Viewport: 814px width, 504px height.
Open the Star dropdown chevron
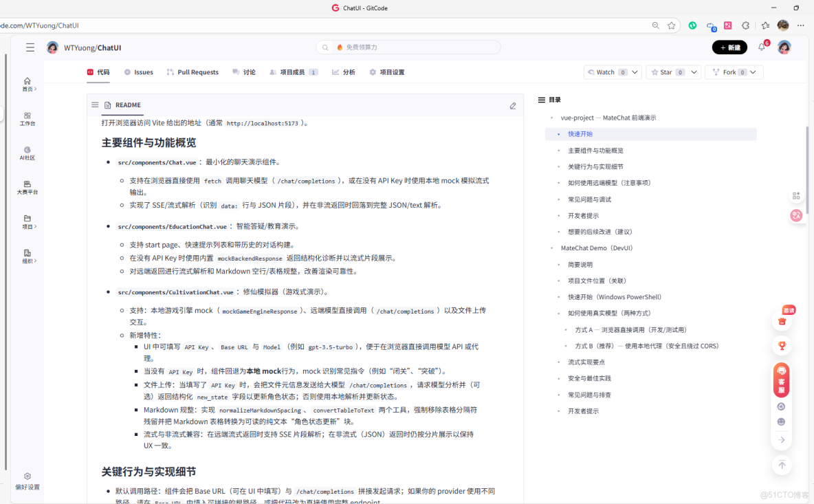694,72
